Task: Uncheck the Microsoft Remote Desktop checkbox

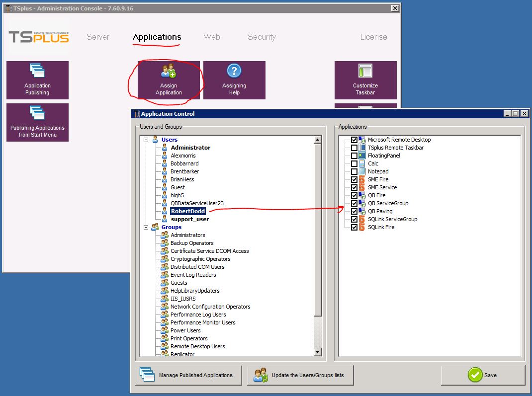Action: tap(354, 140)
